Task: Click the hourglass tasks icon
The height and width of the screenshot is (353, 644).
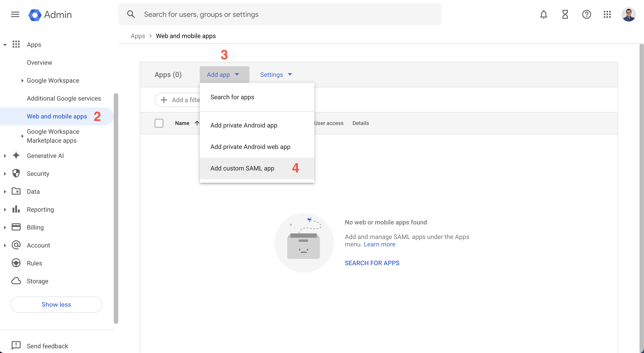Action: tap(565, 15)
